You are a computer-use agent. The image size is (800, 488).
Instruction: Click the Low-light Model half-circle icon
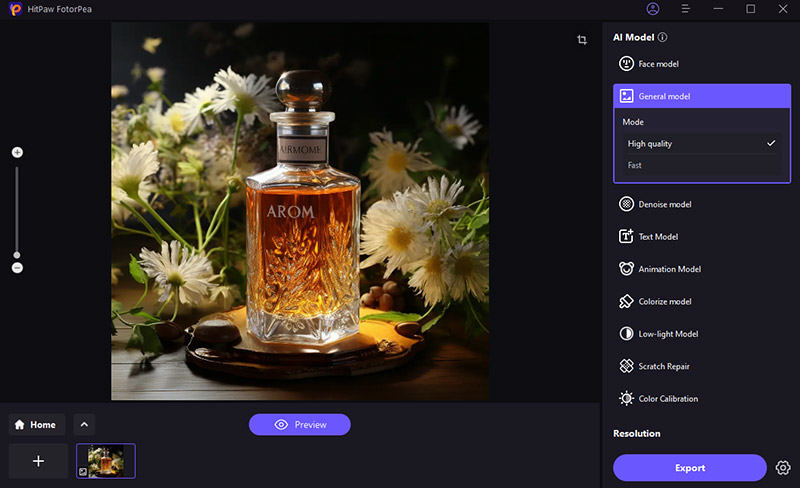coord(626,334)
